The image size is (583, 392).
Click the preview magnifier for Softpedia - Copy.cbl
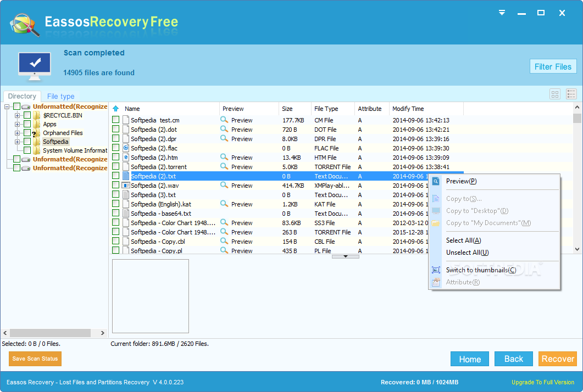pos(224,241)
